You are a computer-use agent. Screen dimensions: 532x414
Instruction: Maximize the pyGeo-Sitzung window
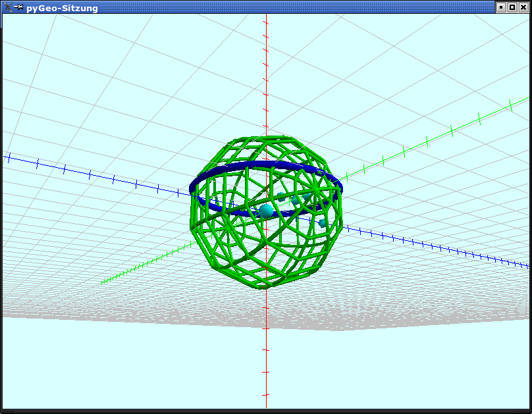tap(512, 8)
